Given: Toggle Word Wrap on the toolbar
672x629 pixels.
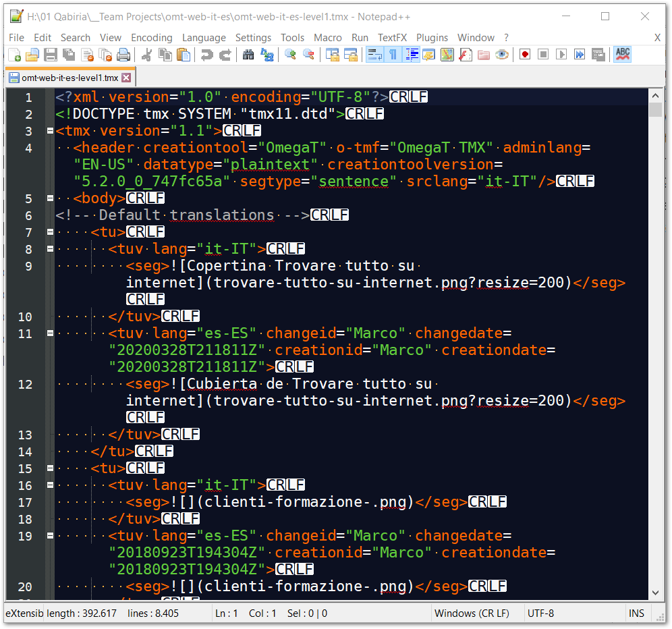Looking at the screenshot, I should (x=375, y=55).
